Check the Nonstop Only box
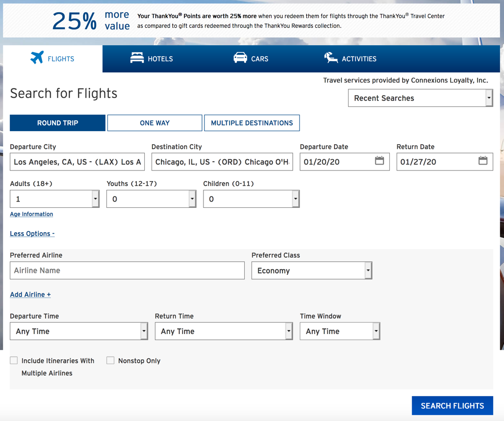This screenshot has width=504, height=421. tap(110, 360)
